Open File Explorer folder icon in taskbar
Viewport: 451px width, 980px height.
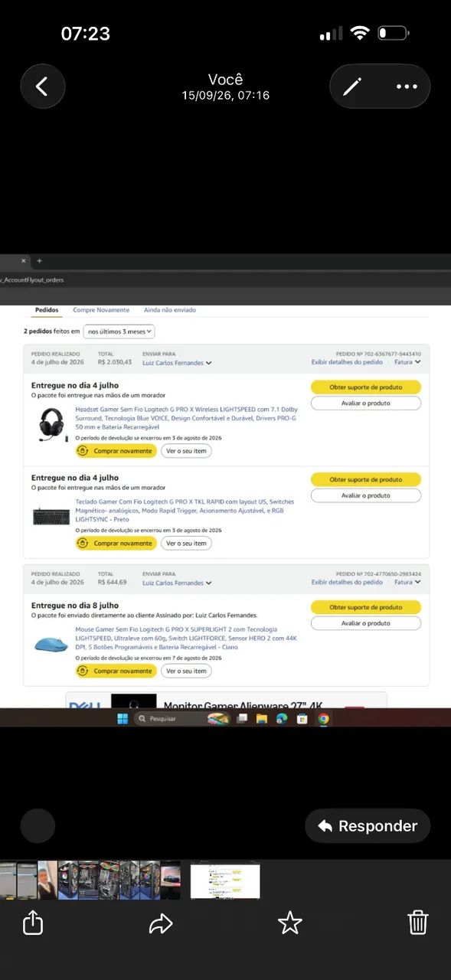coord(262,719)
